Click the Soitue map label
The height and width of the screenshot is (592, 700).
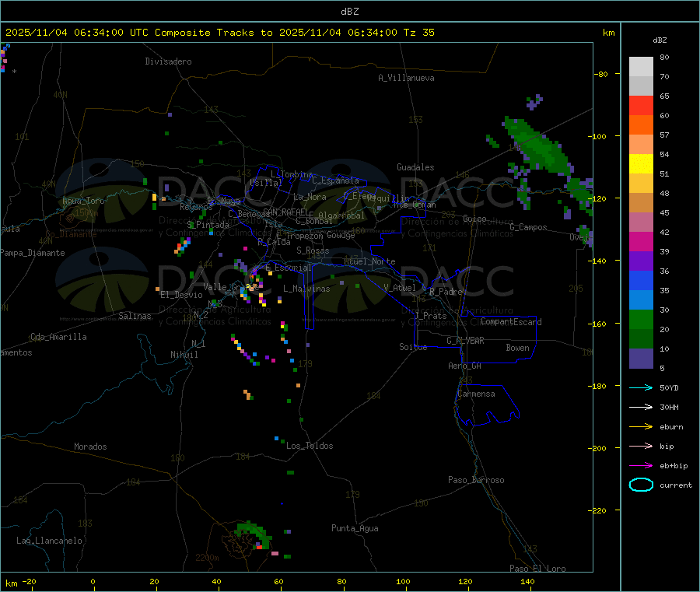pos(413,347)
